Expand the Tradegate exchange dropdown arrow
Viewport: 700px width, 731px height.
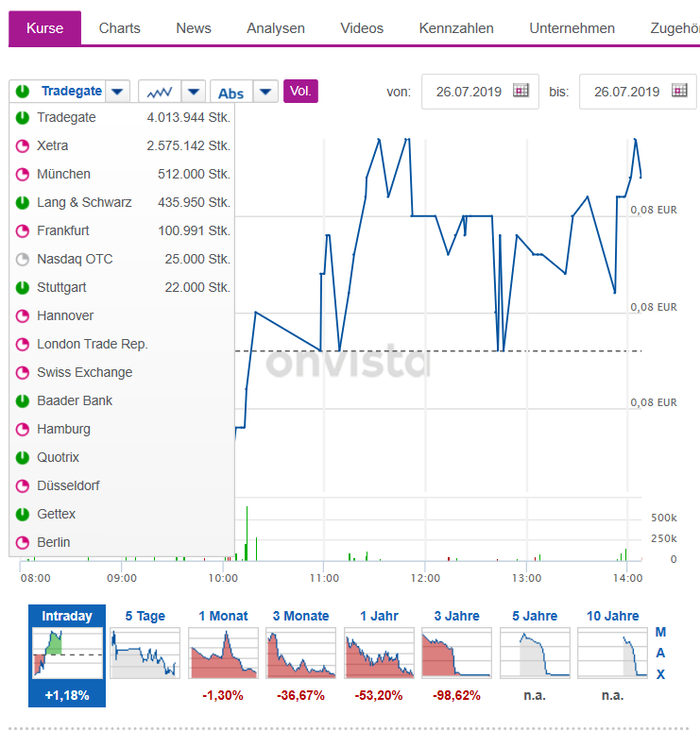click(117, 92)
